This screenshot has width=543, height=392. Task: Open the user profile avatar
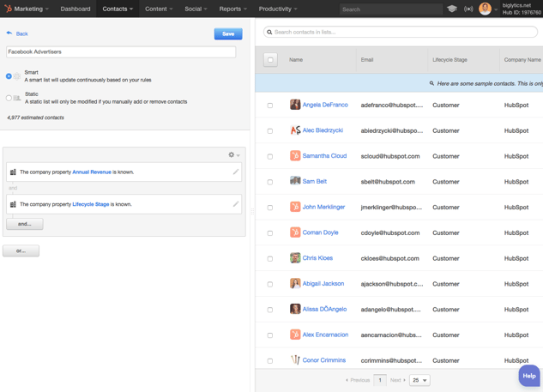pos(485,9)
